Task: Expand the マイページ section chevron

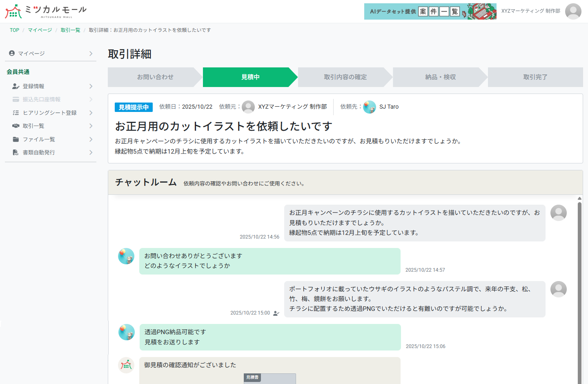Action: click(91, 53)
